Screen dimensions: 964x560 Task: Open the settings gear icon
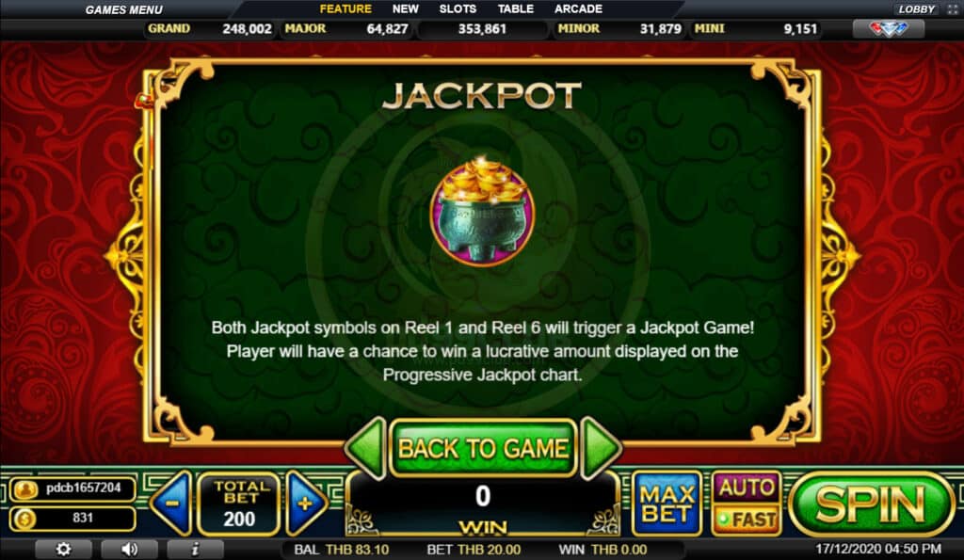click(63, 549)
